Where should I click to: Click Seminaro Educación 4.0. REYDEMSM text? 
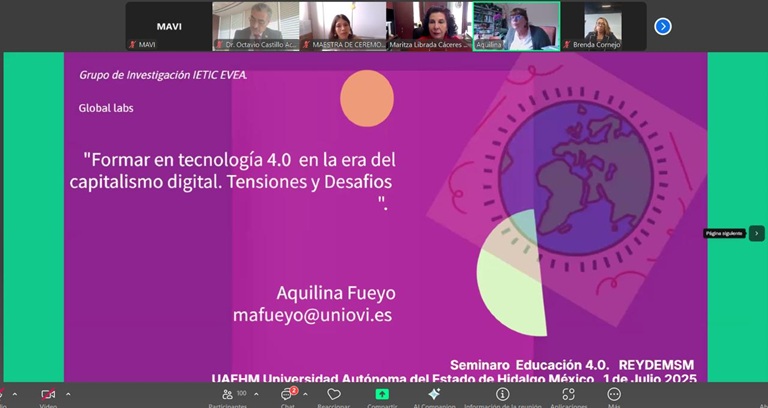coord(572,365)
